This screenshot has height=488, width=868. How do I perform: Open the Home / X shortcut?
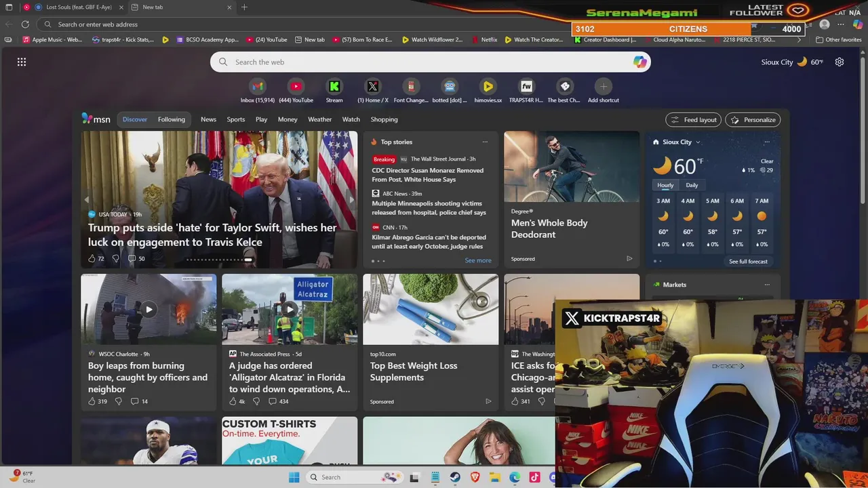[373, 86]
